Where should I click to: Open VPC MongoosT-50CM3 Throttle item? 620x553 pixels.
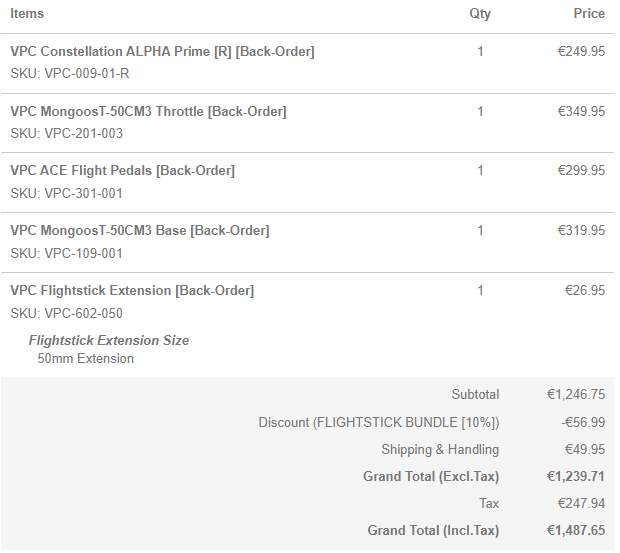148,111
